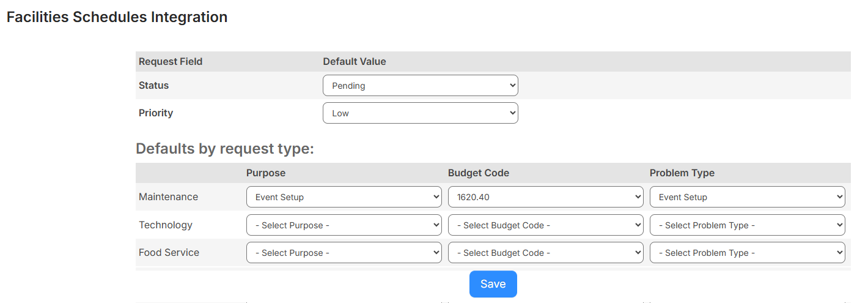Click the Request Field column header

(x=171, y=62)
